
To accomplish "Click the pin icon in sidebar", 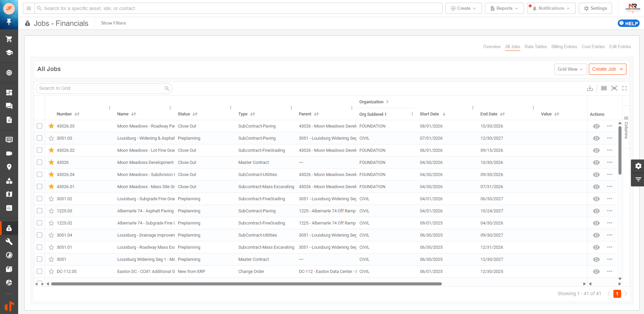I will 9,22.
